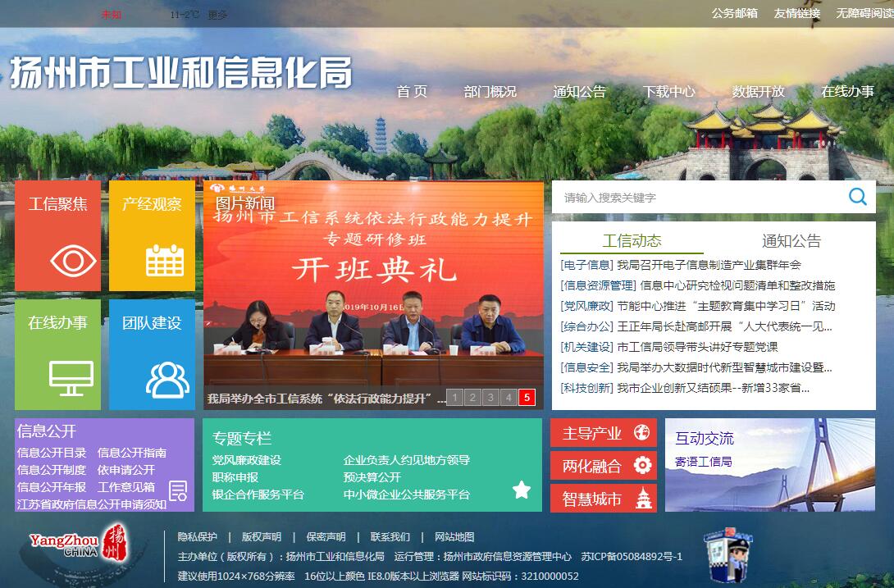
Task: Click the star icon in 专题专栏
Action: (521, 490)
